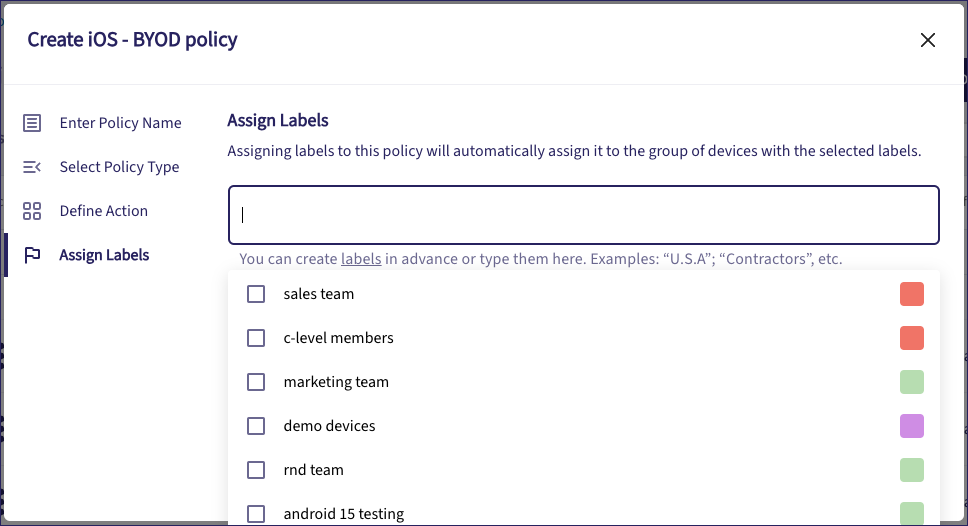Toggle the rnd team checkbox
The image size is (968, 526).
click(x=256, y=470)
